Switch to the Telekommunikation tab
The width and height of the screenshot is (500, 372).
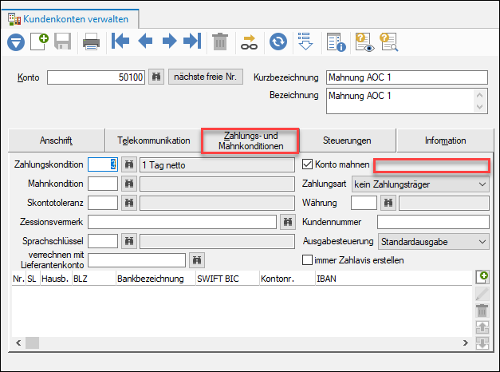pyautogui.click(x=153, y=141)
